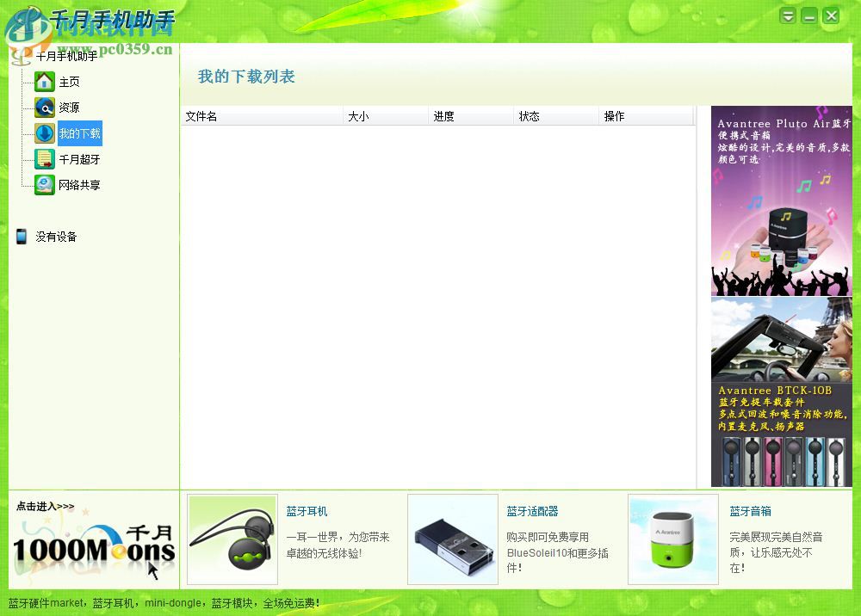The width and height of the screenshot is (861, 616).
Task: Sort by the 进度 column header
Action: point(471,116)
